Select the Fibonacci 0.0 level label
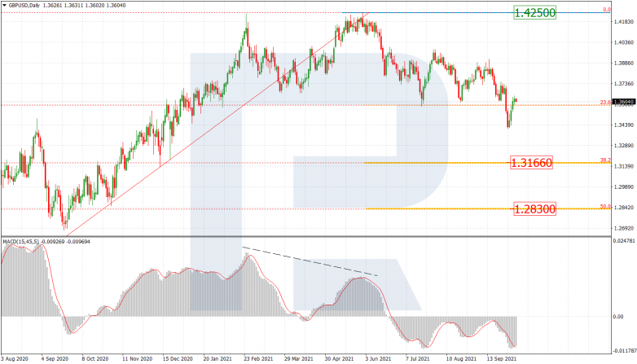This screenshot has height=364, width=637. tap(607, 9)
